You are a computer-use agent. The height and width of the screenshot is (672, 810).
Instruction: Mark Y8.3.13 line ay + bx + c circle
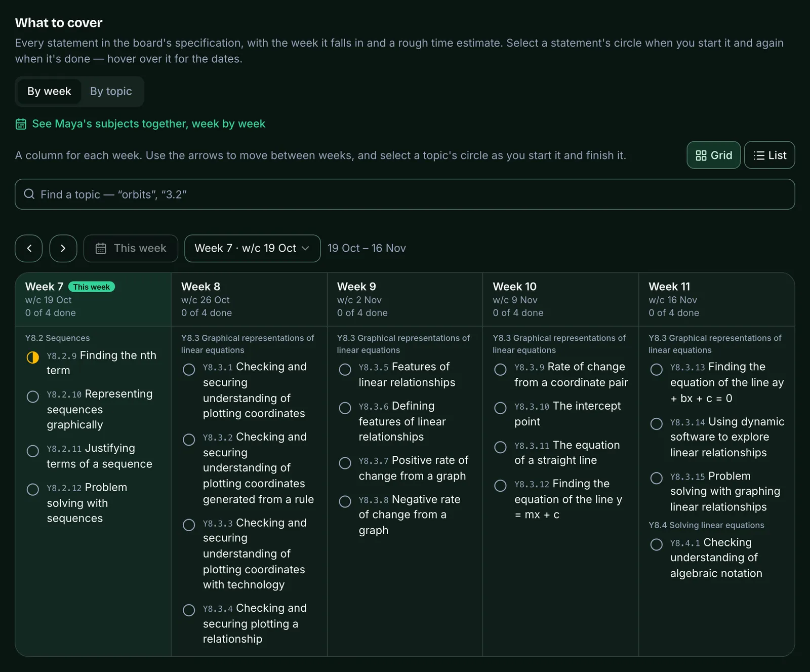tap(656, 370)
